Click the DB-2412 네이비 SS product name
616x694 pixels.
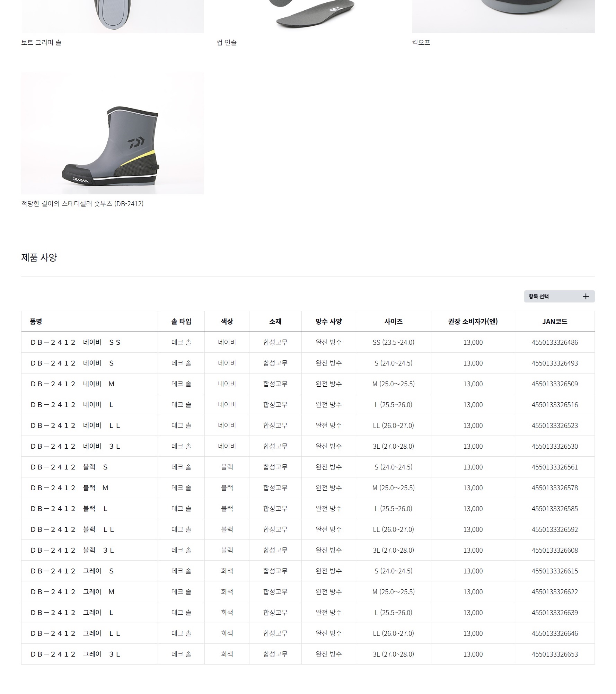click(76, 342)
